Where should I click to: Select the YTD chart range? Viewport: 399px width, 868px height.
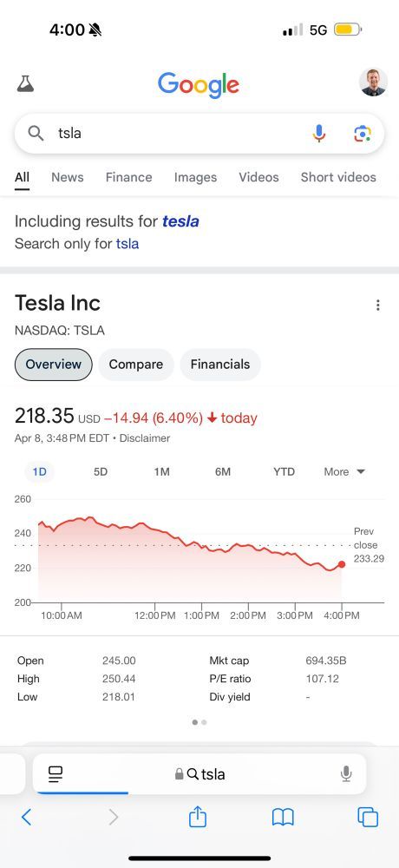284,471
